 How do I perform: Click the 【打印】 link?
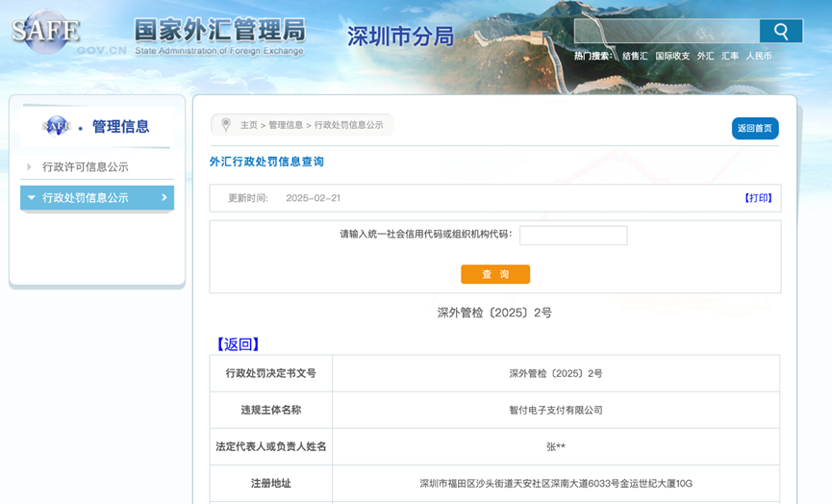click(x=758, y=198)
